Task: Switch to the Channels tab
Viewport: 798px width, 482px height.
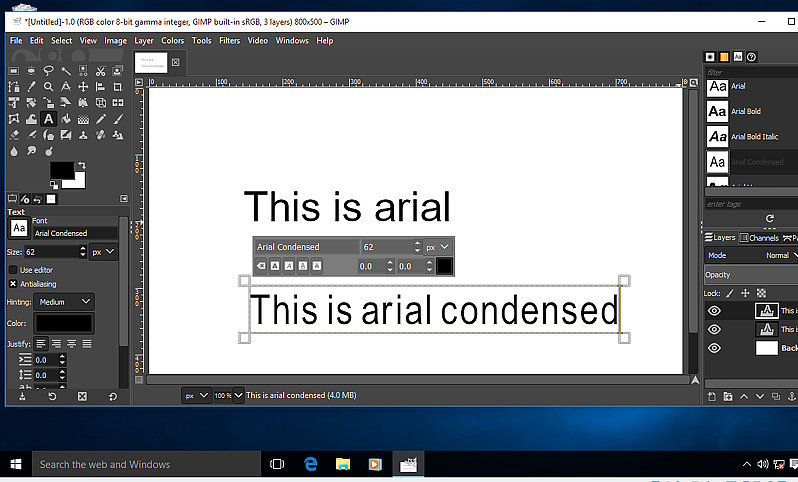Action: tap(759, 238)
